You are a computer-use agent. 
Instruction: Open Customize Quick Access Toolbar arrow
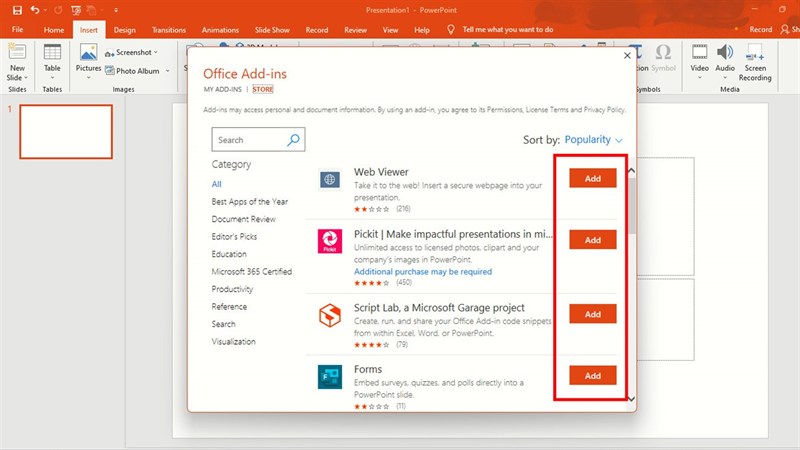click(116, 10)
